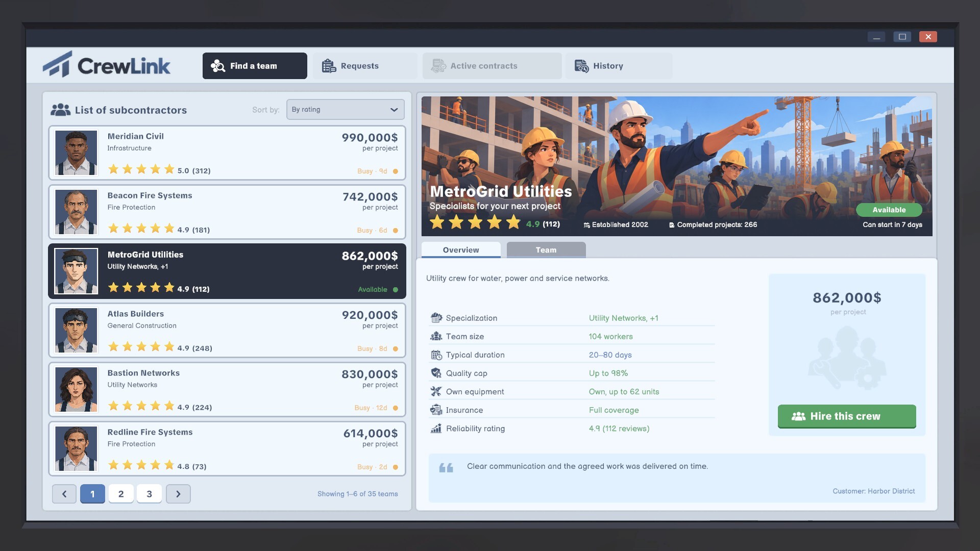Switch to the Team tab
Viewport: 980px width, 551px height.
546,250
